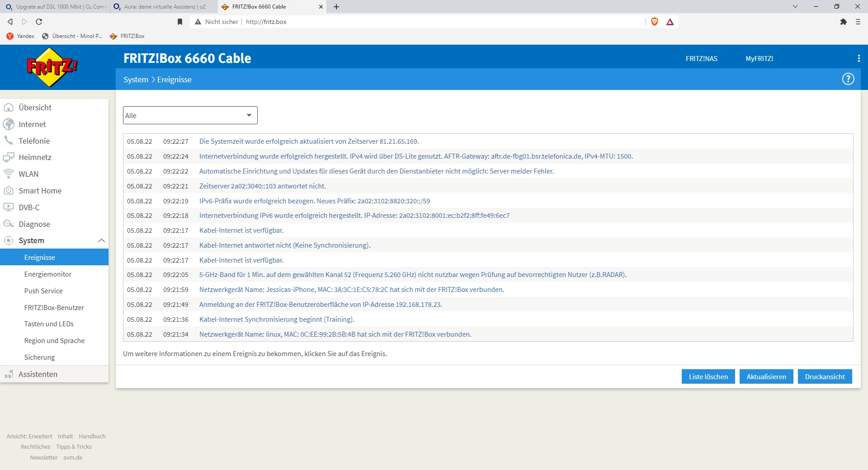
Task: Open the Tipps & Tricks footer link
Action: pos(74,446)
